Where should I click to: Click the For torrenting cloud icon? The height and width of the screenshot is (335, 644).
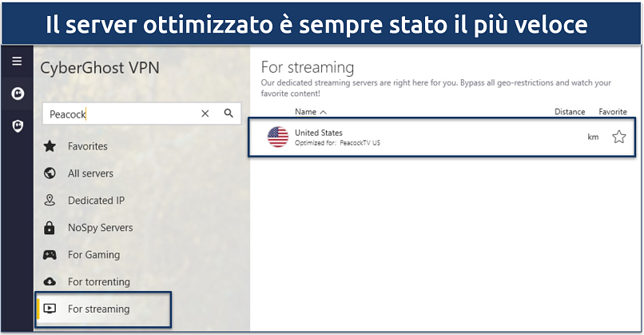(x=50, y=281)
